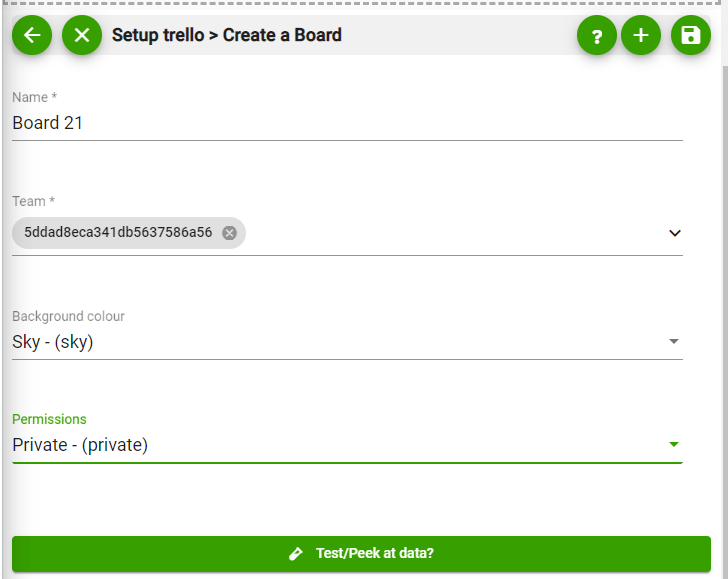Select the Sky - (sky) value
Image resolution: width=728 pixels, height=579 pixels.
point(52,342)
